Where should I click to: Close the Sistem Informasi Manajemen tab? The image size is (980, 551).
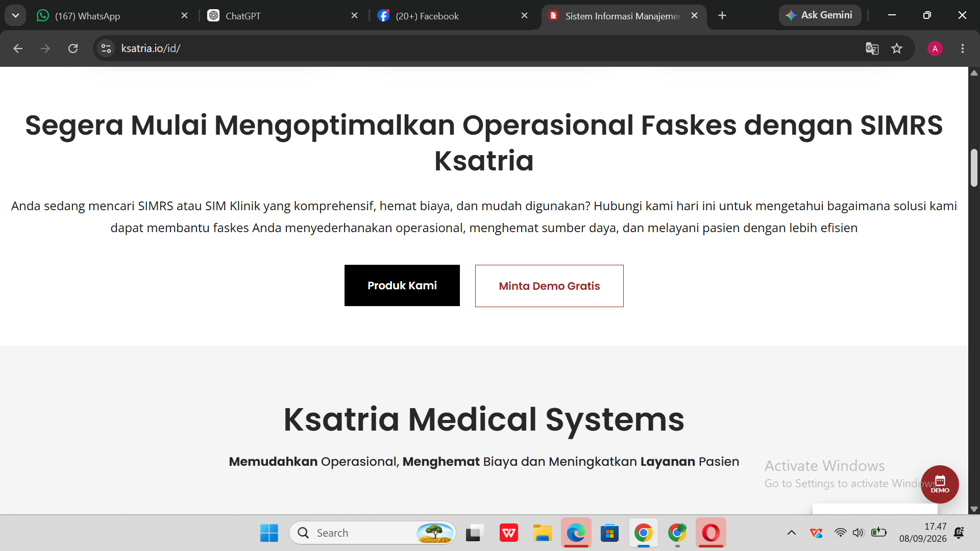(x=694, y=16)
